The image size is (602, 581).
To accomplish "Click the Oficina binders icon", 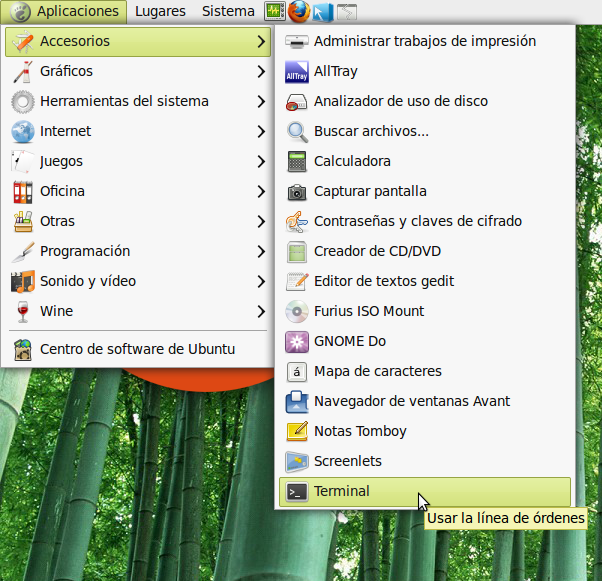I will tap(23, 192).
